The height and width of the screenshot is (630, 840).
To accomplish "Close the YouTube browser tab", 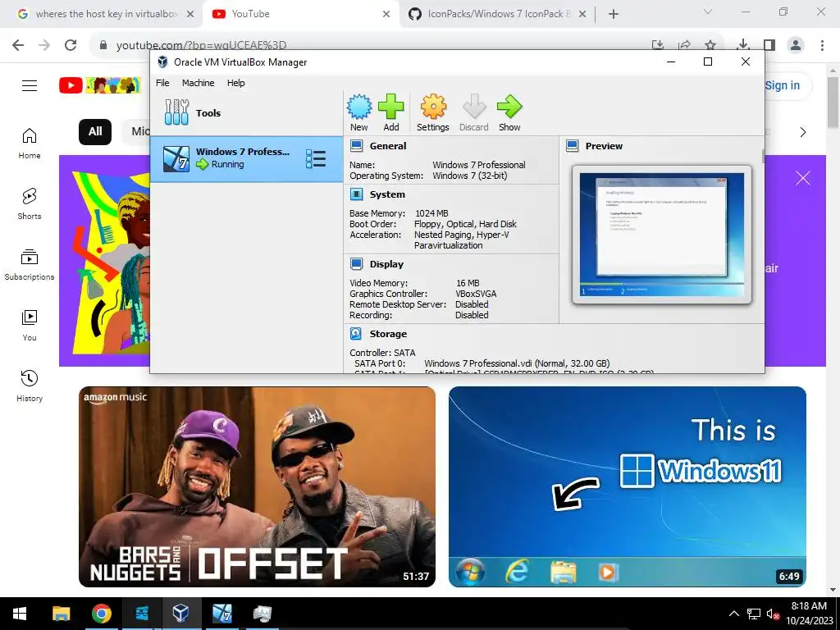I will coord(386,14).
